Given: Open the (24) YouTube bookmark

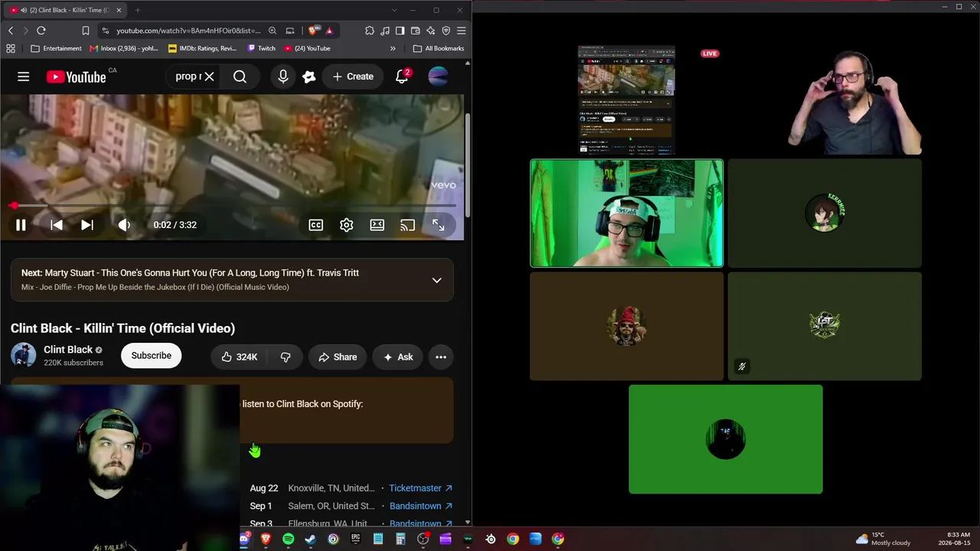Looking at the screenshot, I should click(307, 48).
